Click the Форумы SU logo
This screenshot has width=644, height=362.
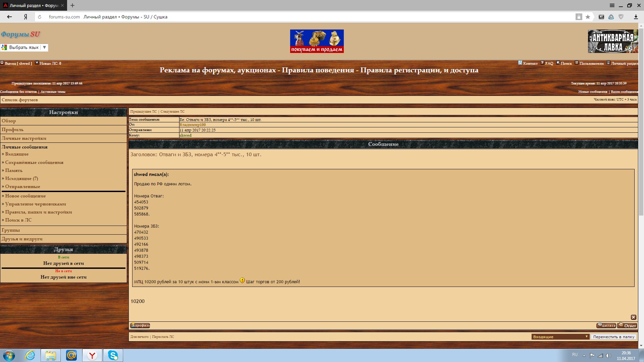point(20,34)
